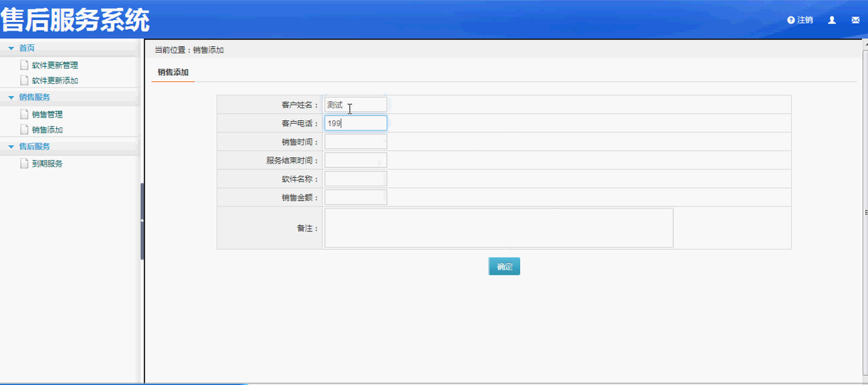This screenshot has height=385, width=868.
Task: Click the question mark icon beside 注销
Action: (790, 20)
